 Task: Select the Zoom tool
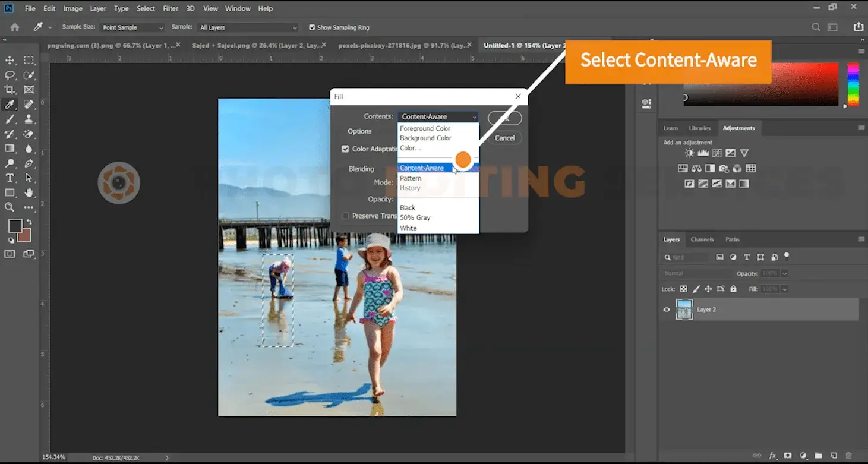pos(10,207)
